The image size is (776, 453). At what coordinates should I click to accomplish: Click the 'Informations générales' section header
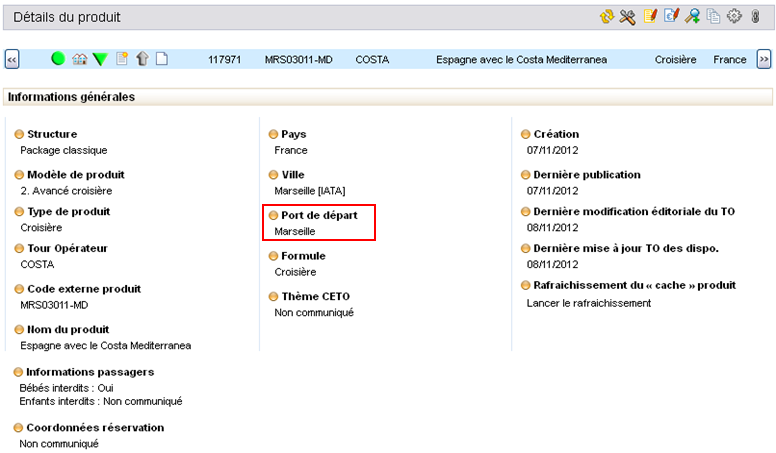72,97
